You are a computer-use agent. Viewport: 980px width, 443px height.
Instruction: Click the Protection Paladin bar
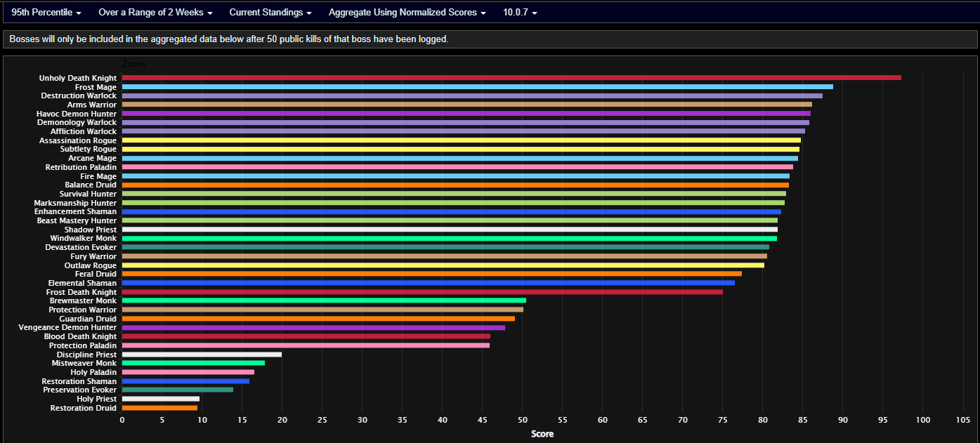coord(306,345)
